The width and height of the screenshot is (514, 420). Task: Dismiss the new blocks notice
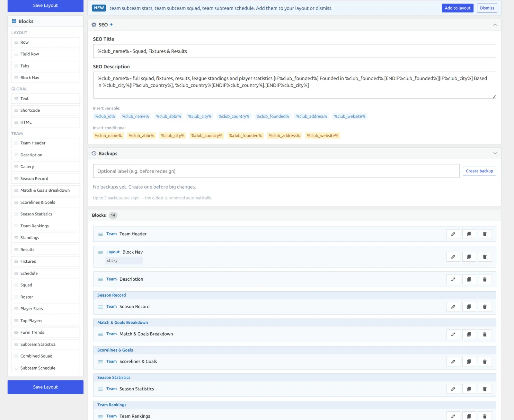(487, 8)
